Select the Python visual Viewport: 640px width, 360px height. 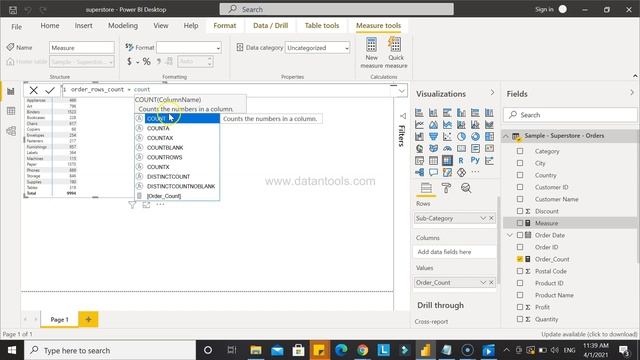pyautogui.click(x=475, y=160)
